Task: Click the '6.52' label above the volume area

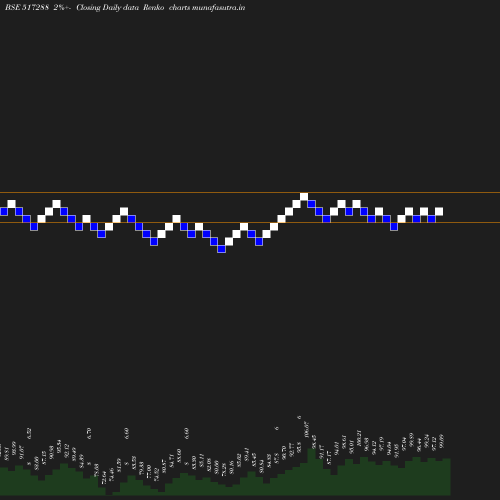Action: point(29,433)
